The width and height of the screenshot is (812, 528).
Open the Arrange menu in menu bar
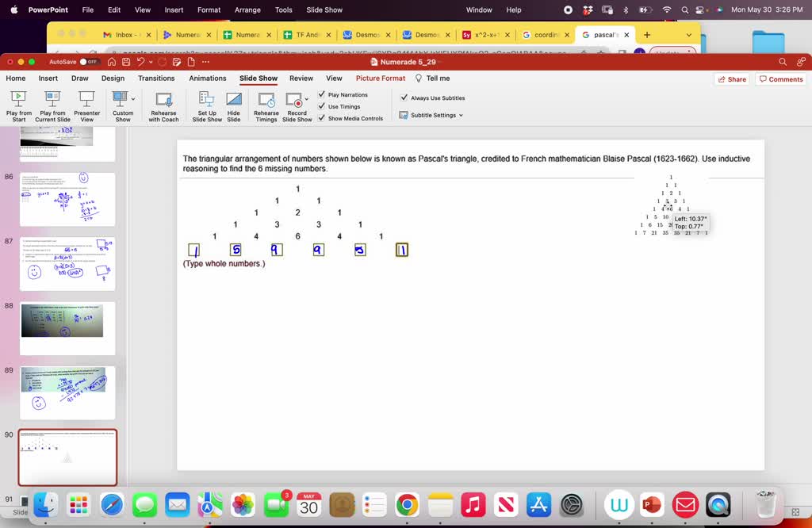[x=247, y=10]
